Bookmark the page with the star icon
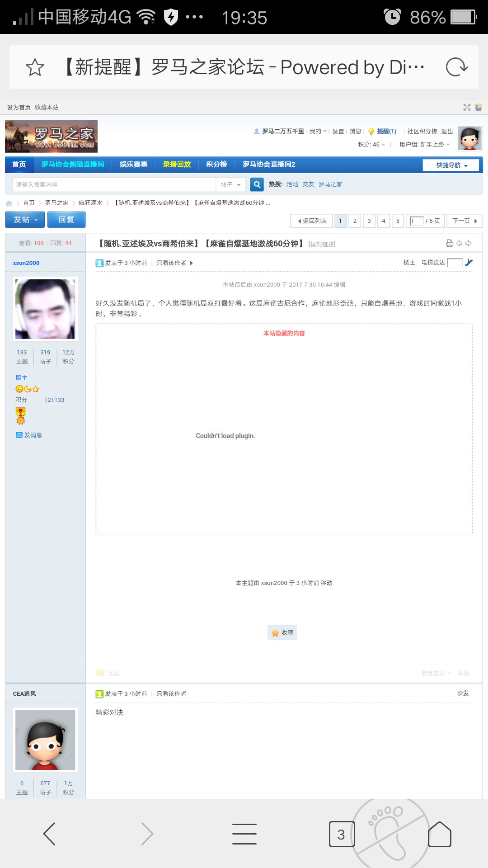488x868 pixels. (x=35, y=67)
